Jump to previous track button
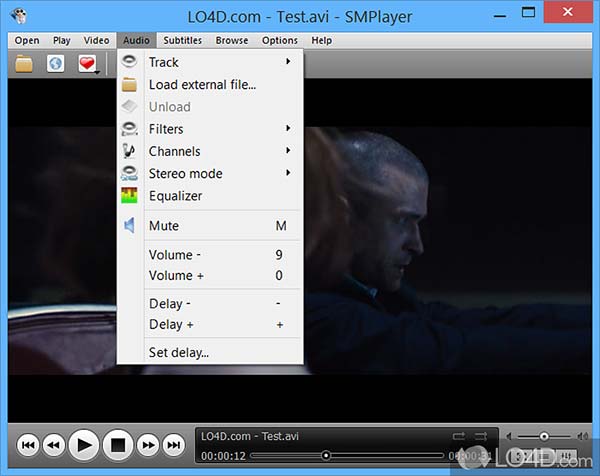The image size is (600, 476). point(28,445)
